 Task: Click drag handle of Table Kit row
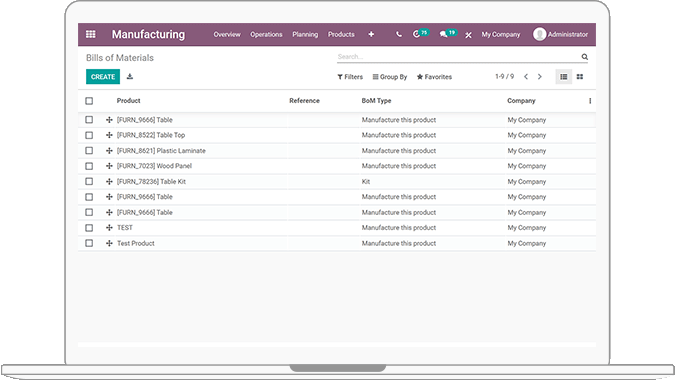click(x=109, y=181)
